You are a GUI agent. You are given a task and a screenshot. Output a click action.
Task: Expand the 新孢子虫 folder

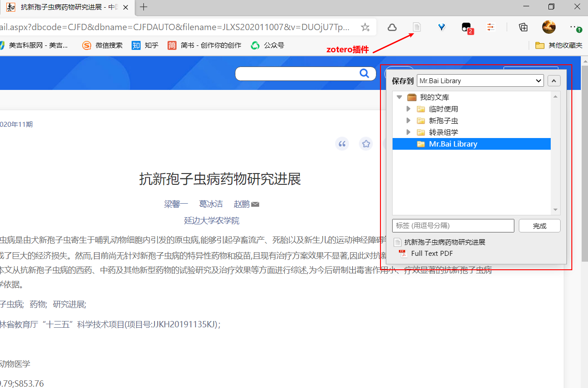coord(408,120)
